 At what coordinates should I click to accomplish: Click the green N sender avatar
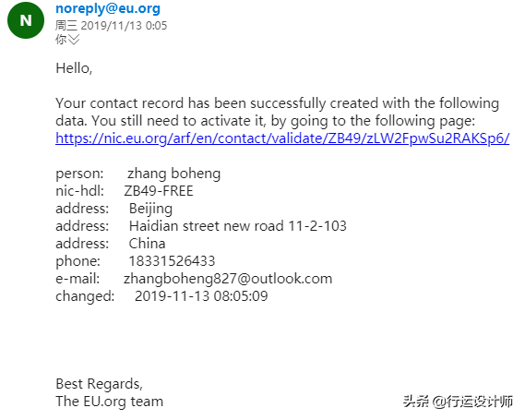tap(26, 20)
